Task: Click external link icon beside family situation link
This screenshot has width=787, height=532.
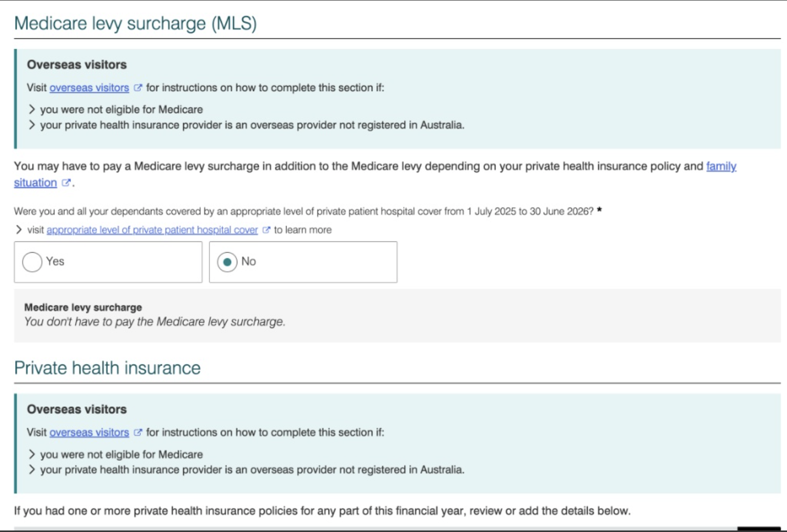Action: pyautogui.click(x=66, y=182)
